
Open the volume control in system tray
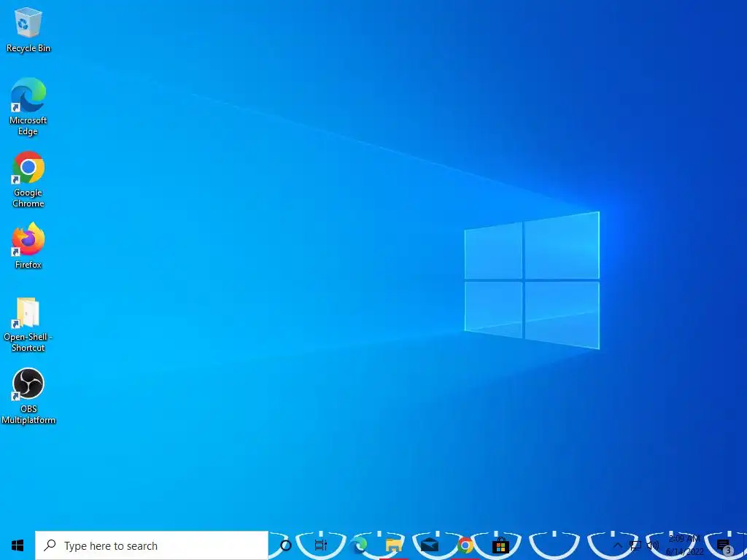pos(653,545)
